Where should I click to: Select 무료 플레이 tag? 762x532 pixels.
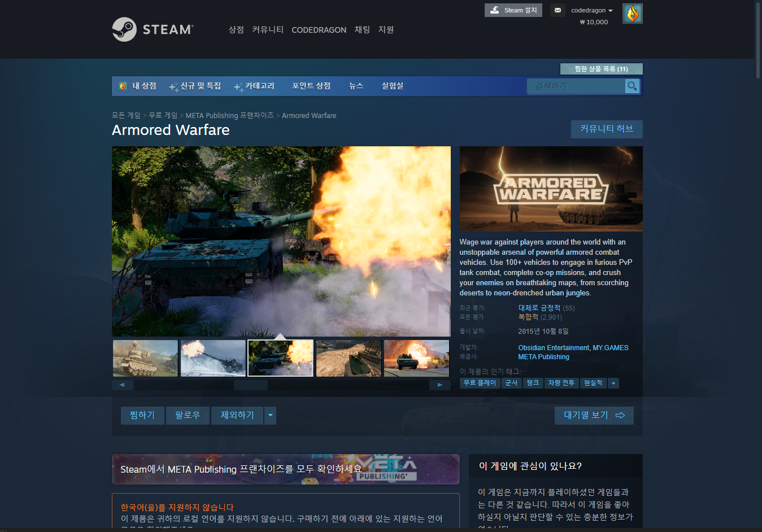(480, 383)
